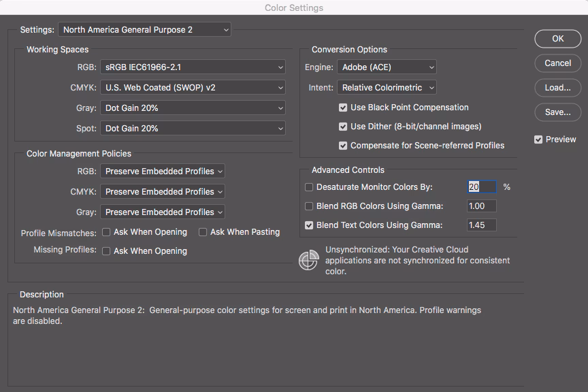Save the current color settings

click(x=557, y=112)
